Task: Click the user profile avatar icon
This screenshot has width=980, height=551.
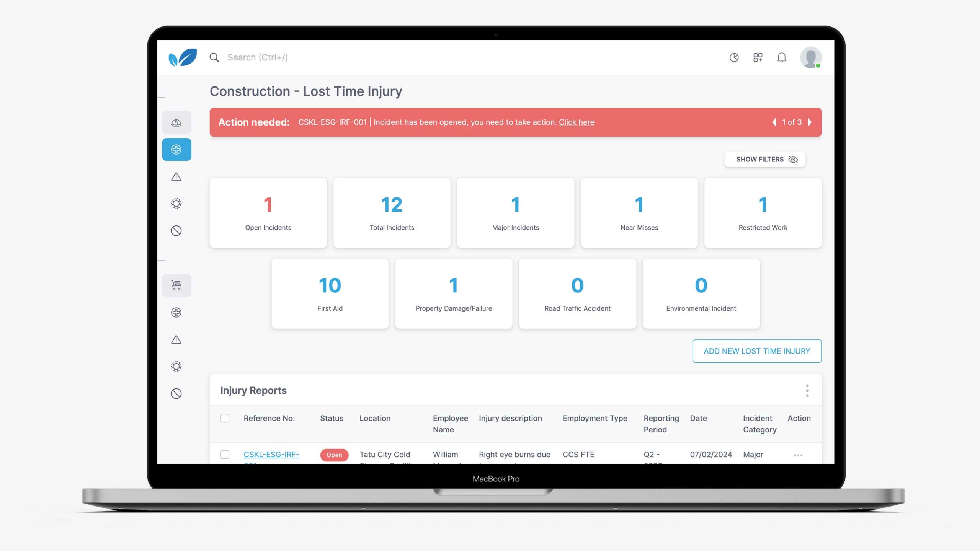Action: 810,57
